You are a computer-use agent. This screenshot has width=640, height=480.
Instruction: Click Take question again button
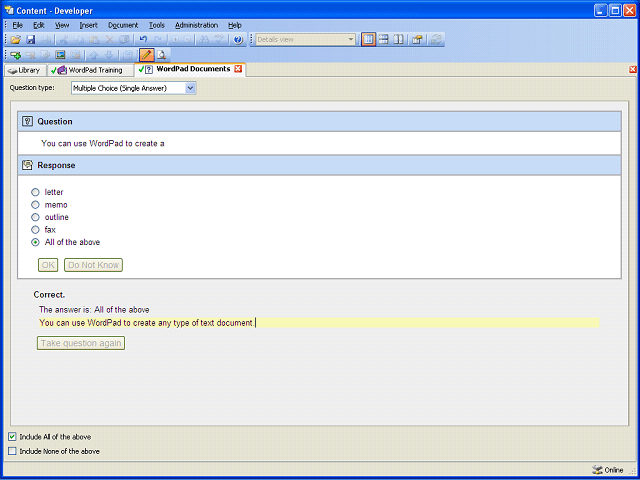coord(81,343)
